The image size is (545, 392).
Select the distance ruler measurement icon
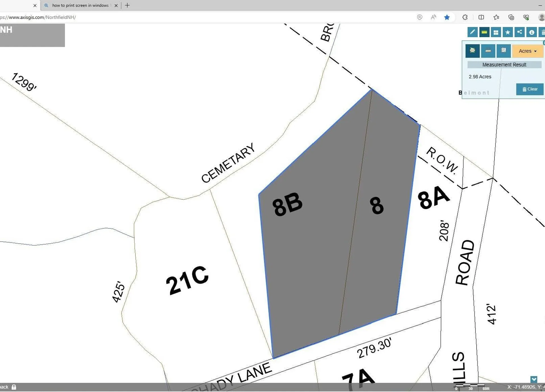tap(488, 51)
